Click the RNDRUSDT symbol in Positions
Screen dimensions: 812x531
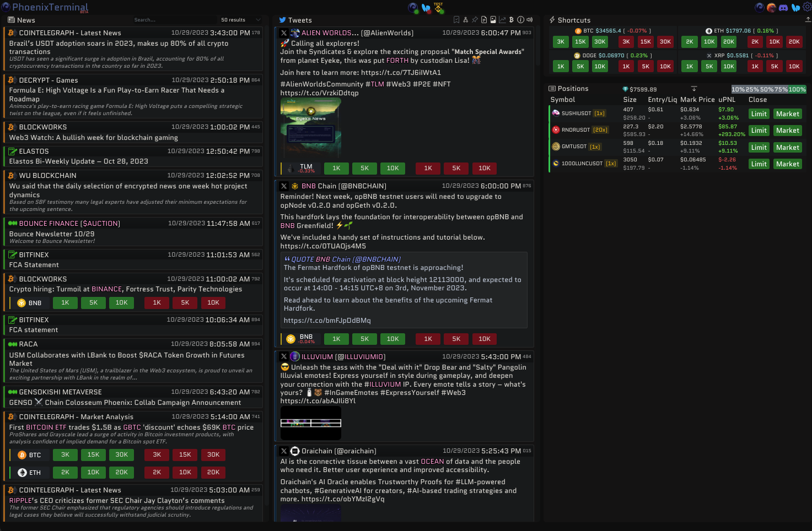pos(576,130)
